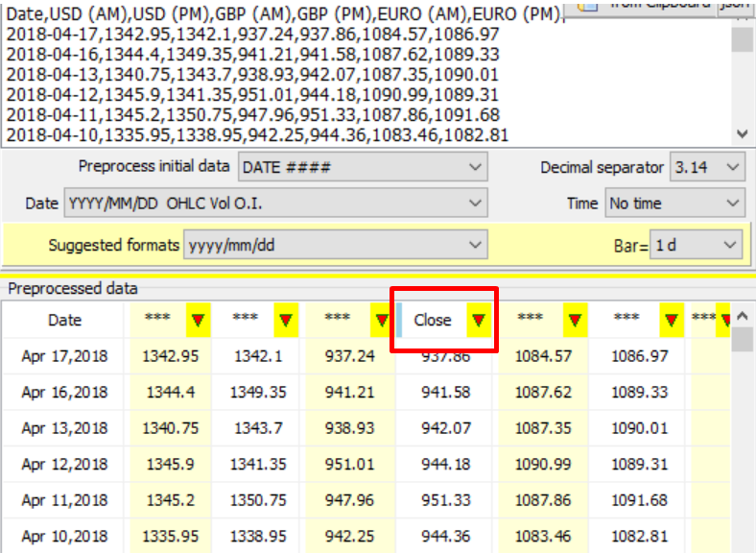Select the Apr 13,2018 date cell

65,429
